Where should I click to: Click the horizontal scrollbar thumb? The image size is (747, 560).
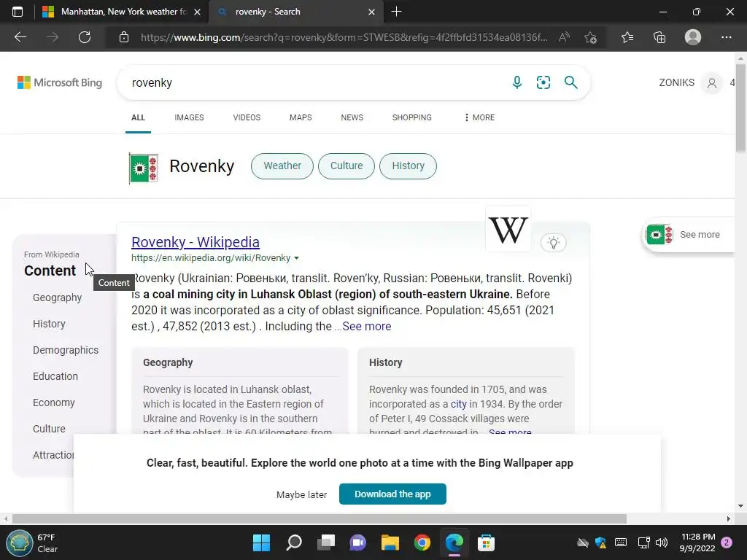(320, 518)
